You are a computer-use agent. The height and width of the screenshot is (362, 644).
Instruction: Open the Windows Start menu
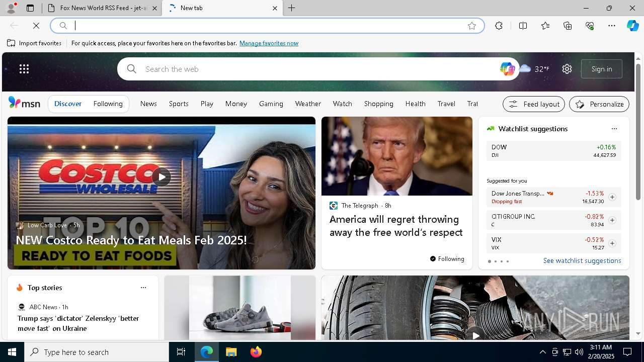coord(12,352)
